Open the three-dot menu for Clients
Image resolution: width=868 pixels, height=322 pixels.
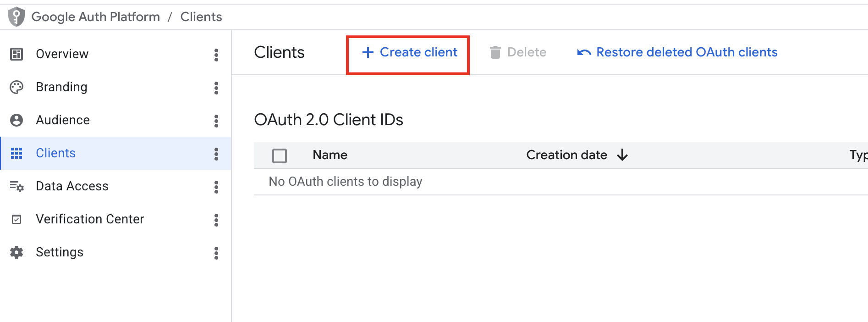pyautogui.click(x=216, y=154)
